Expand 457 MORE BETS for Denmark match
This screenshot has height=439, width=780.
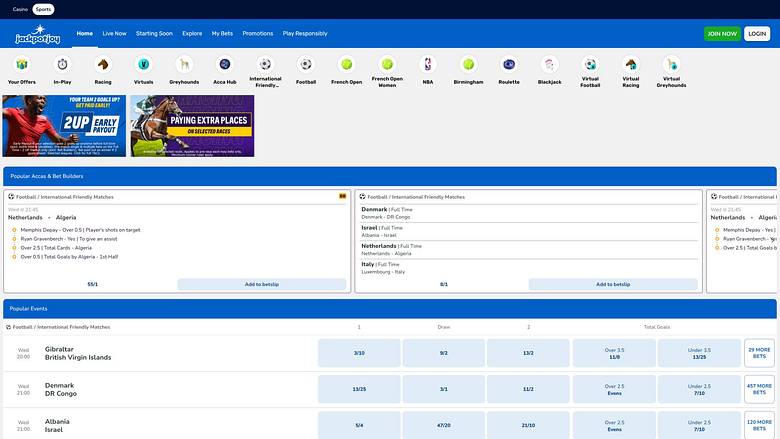pos(759,389)
